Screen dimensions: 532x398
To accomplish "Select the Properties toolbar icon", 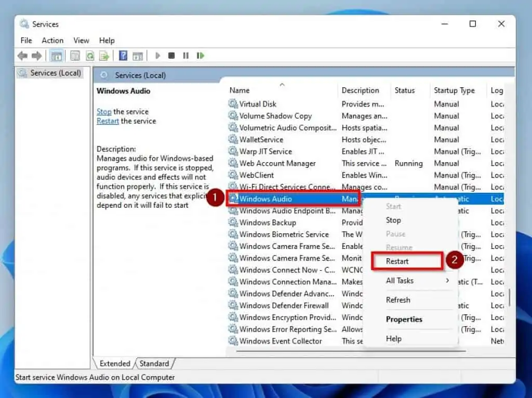I will click(x=74, y=56).
